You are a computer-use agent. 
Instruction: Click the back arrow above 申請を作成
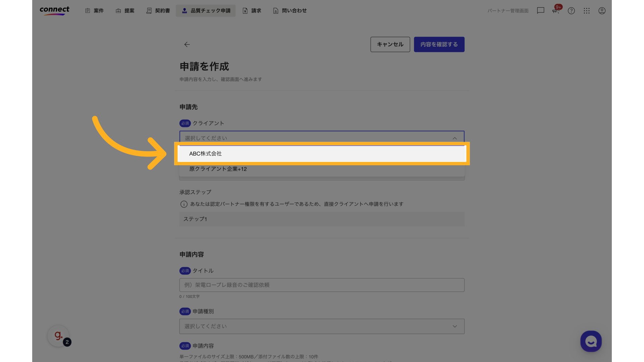[x=187, y=44]
